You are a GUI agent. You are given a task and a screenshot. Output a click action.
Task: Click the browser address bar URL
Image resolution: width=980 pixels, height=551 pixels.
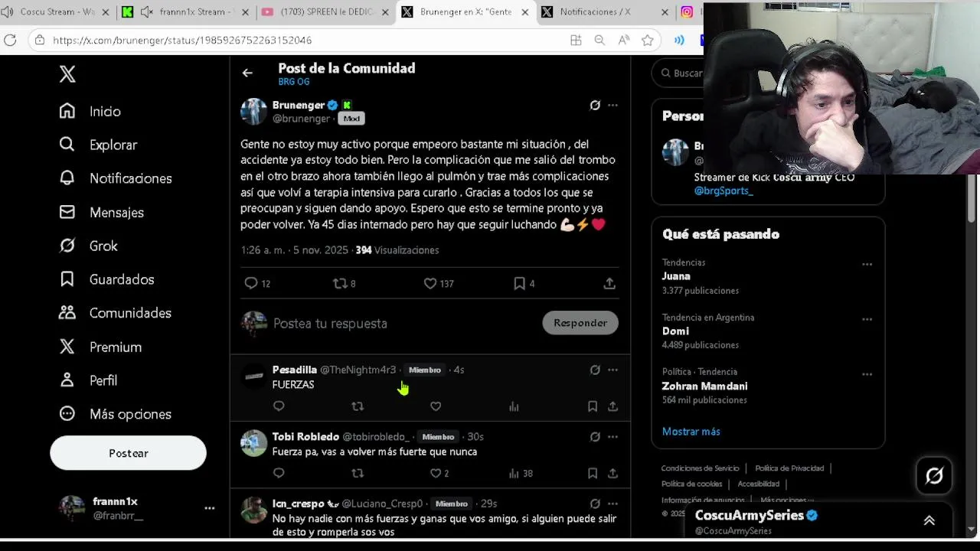(x=182, y=40)
